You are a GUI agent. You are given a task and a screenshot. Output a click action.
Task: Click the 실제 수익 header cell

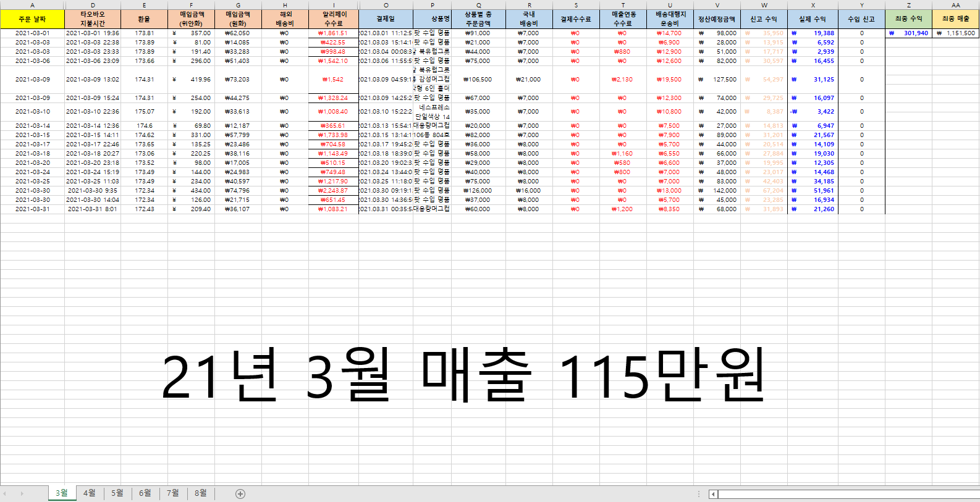click(813, 19)
